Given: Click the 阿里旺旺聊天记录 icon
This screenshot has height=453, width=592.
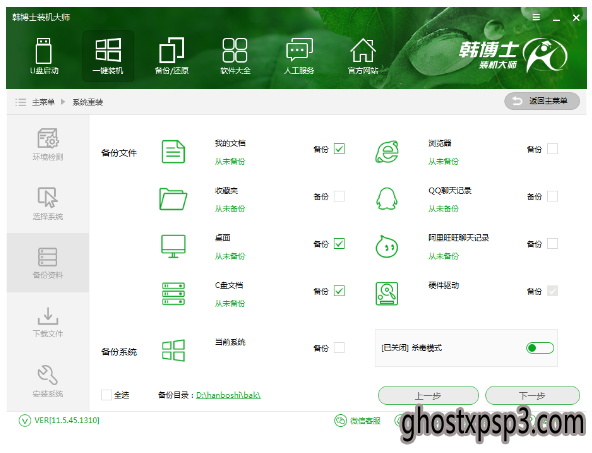Looking at the screenshot, I should point(387,247).
